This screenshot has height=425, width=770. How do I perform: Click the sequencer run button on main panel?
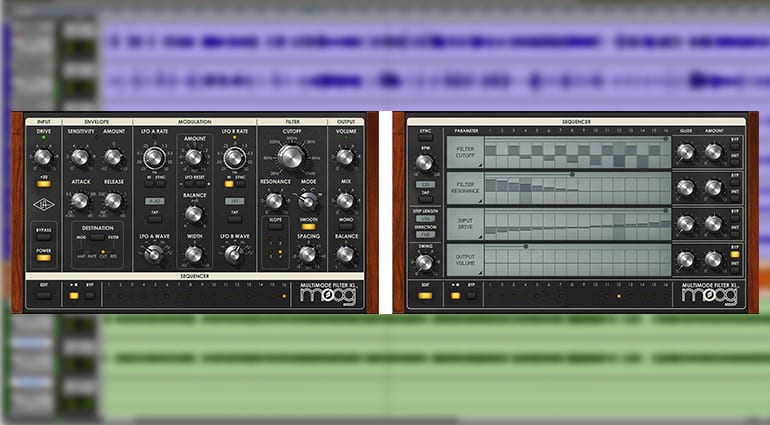point(74,296)
